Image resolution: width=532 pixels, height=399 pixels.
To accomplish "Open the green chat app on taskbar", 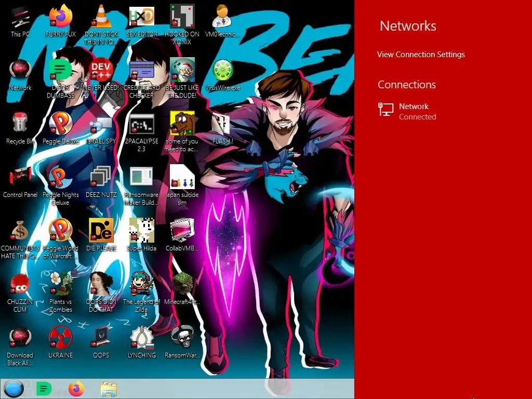I will pyautogui.click(x=44, y=389).
